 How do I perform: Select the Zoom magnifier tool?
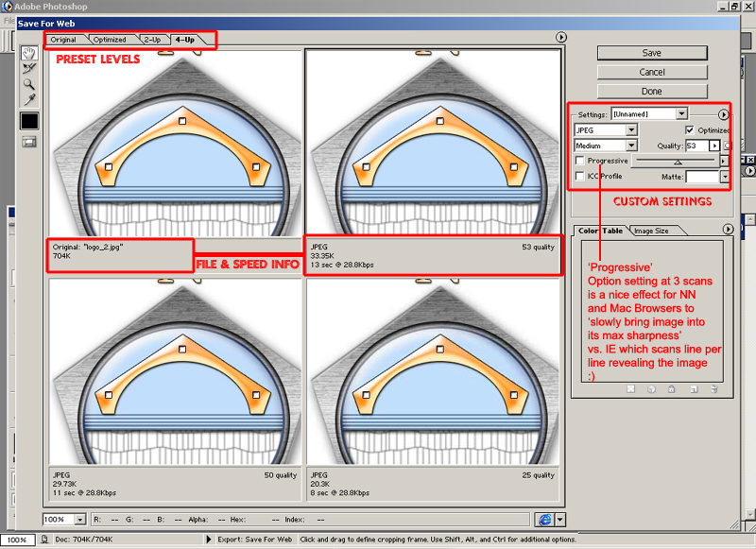pyautogui.click(x=29, y=83)
